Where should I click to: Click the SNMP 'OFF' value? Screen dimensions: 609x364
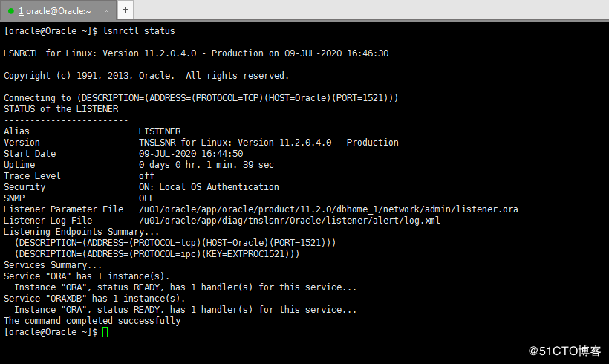[x=146, y=198]
